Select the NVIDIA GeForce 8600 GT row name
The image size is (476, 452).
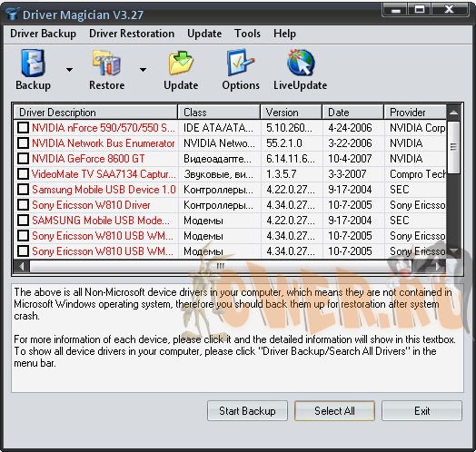(88, 158)
